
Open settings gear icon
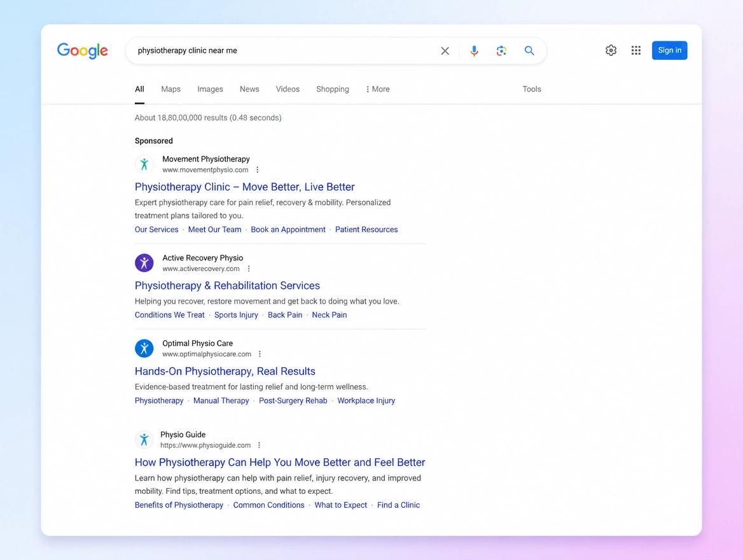pyautogui.click(x=611, y=50)
